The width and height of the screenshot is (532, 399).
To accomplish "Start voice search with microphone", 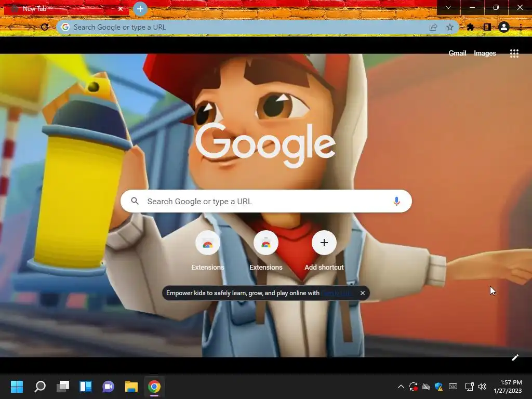I will pyautogui.click(x=396, y=201).
